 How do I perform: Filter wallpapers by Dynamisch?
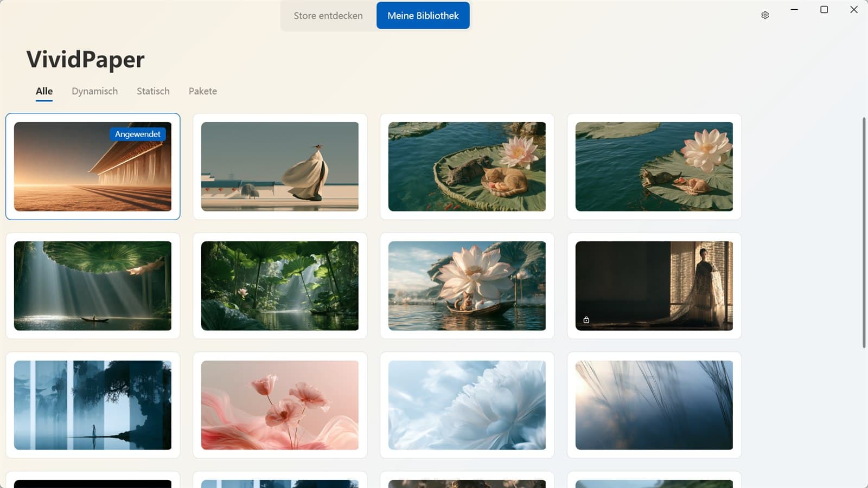click(x=95, y=91)
